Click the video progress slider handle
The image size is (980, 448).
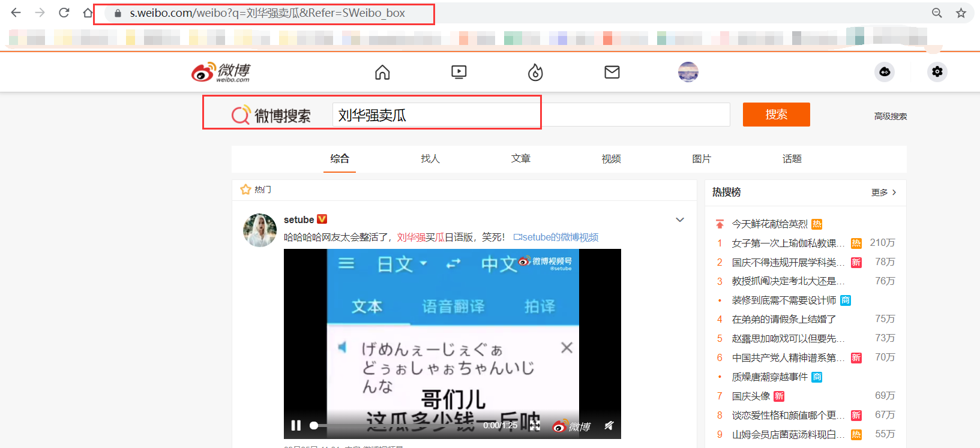click(x=313, y=425)
